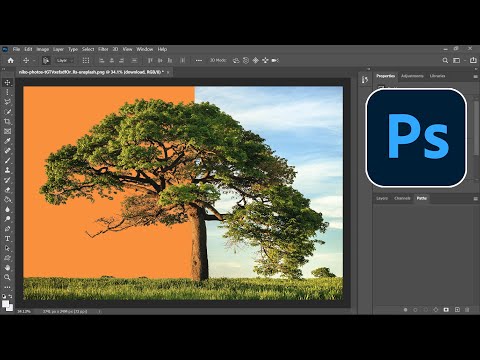Click align left edges in options bar
The image size is (480, 360).
click(102, 60)
